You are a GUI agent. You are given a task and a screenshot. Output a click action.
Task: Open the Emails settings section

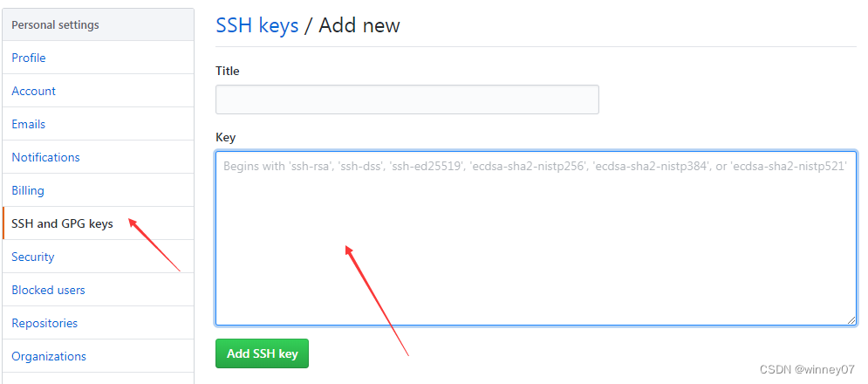(x=29, y=124)
